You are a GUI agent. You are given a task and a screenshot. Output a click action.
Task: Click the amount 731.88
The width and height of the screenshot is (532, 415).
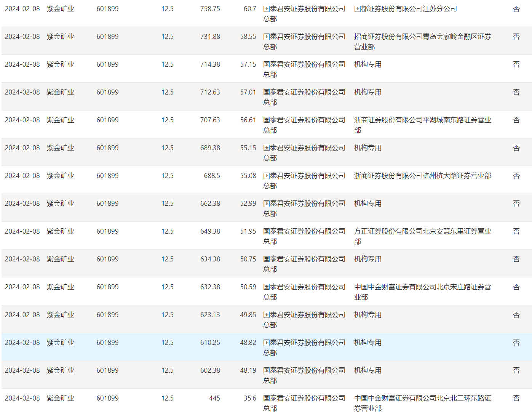(210, 37)
